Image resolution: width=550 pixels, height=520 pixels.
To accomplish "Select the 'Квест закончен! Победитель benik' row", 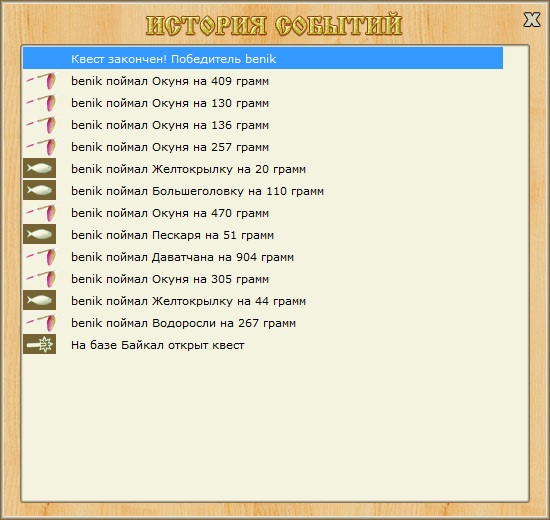I will tap(263, 58).
